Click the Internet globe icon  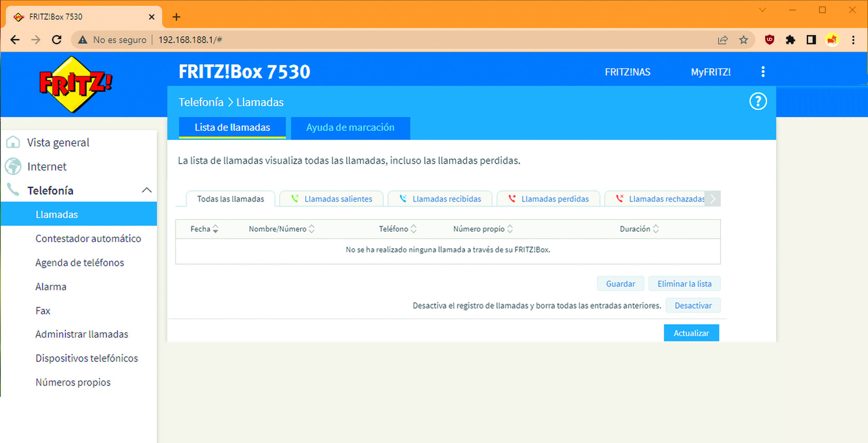pos(13,166)
